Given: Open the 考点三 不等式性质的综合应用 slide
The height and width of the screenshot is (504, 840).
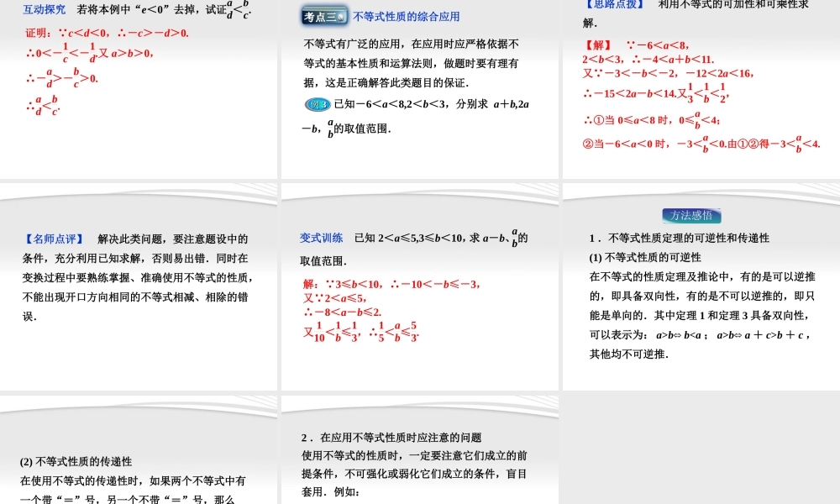Looking at the screenshot, I should [x=419, y=89].
